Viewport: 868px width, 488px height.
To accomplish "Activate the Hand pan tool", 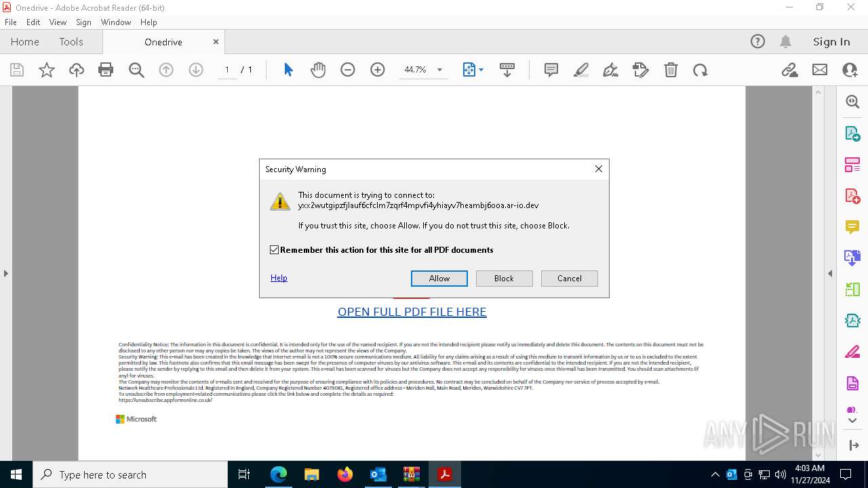I will click(318, 70).
